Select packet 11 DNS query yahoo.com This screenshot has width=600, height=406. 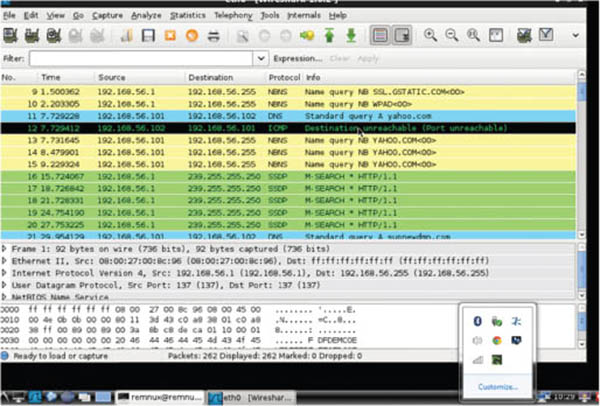(x=288, y=116)
